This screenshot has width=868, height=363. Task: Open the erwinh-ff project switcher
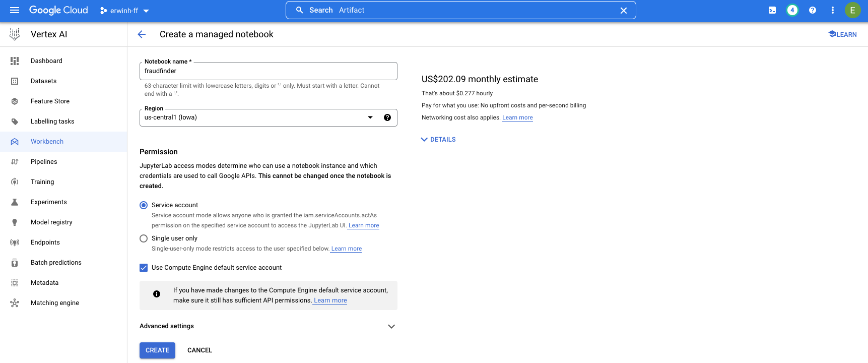pos(124,10)
